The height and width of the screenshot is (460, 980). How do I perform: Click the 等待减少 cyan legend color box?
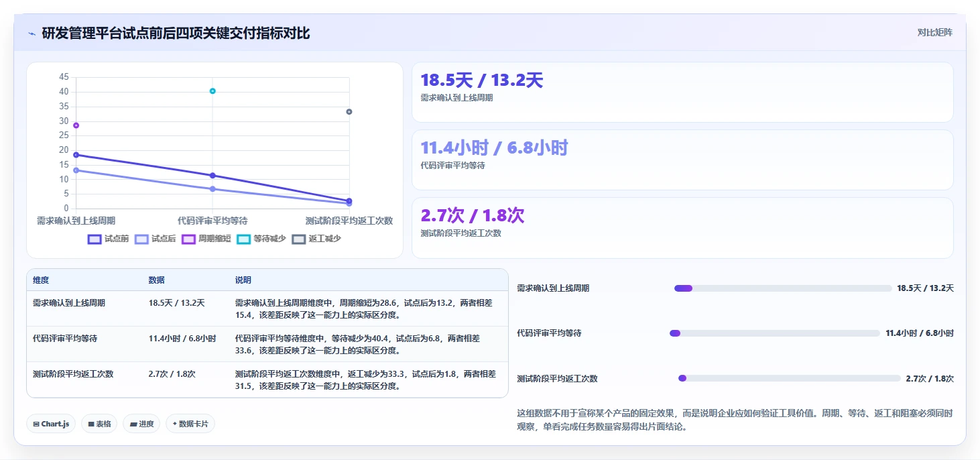tap(243, 239)
